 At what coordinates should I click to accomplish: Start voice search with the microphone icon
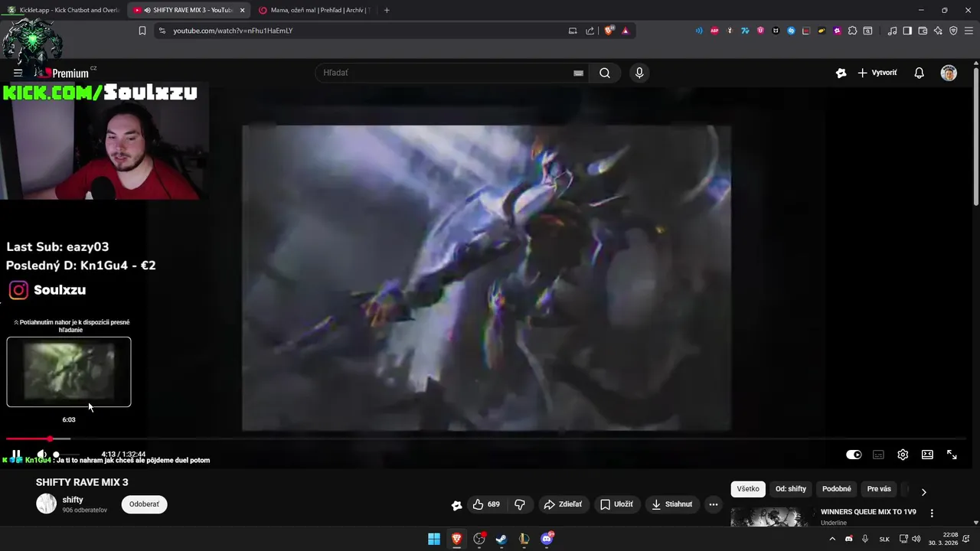click(x=639, y=73)
